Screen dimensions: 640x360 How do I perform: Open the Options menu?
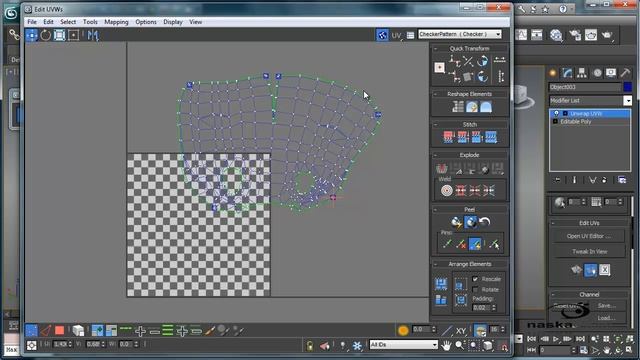tap(146, 22)
